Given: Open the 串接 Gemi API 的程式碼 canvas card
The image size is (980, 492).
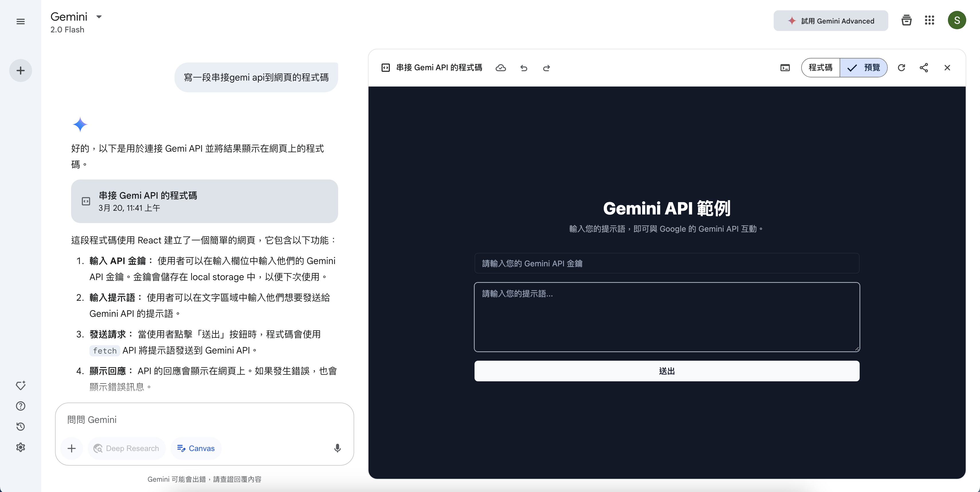Looking at the screenshot, I should (204, 201).
